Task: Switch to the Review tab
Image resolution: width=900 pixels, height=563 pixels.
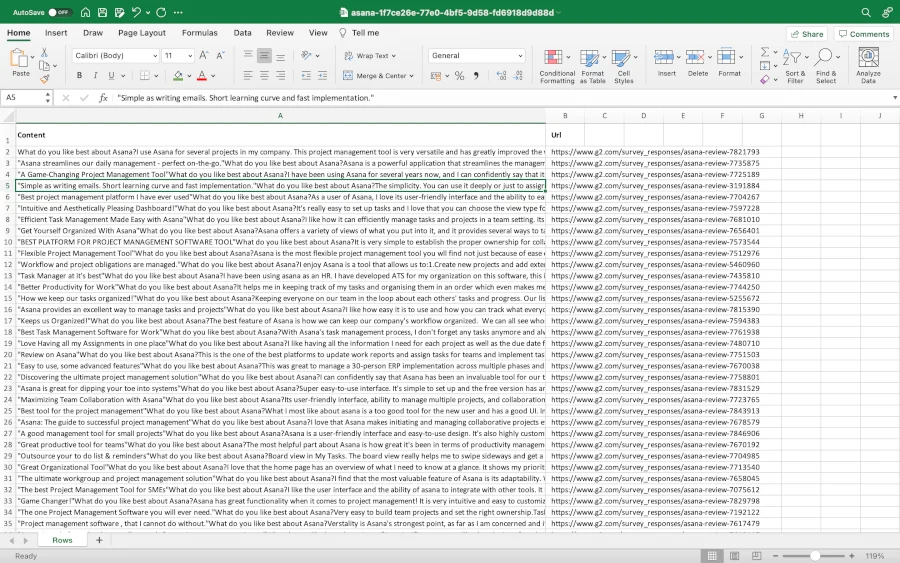Action: [x=280, y=33]
